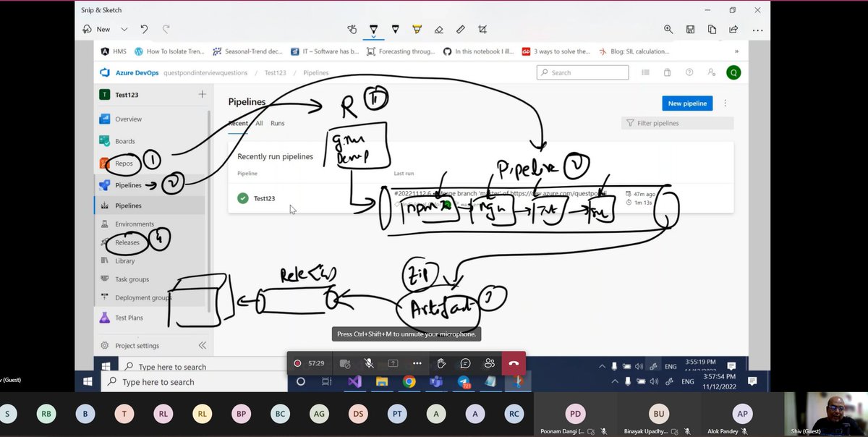Image resolution: width=868 pixels, height=437 pixels.
Task: Raise hand in the meeting bar
Action: [x=441, y=363]
